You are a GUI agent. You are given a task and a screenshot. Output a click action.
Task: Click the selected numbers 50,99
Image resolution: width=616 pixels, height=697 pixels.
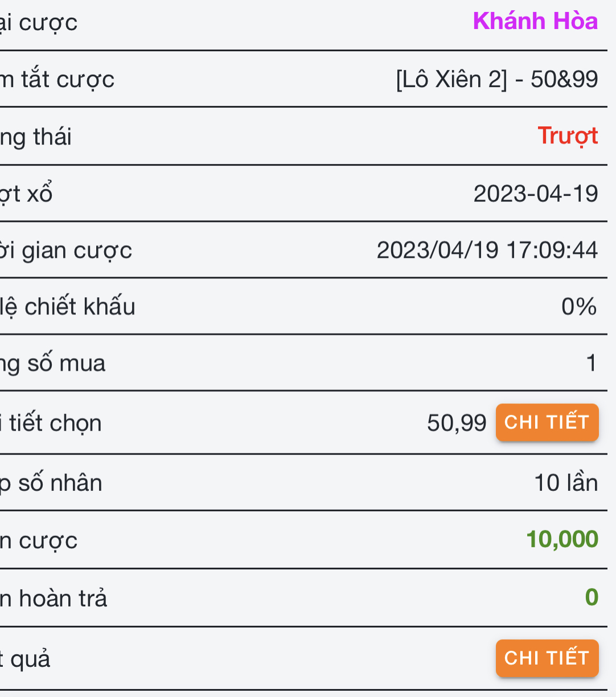click(457, 423)
